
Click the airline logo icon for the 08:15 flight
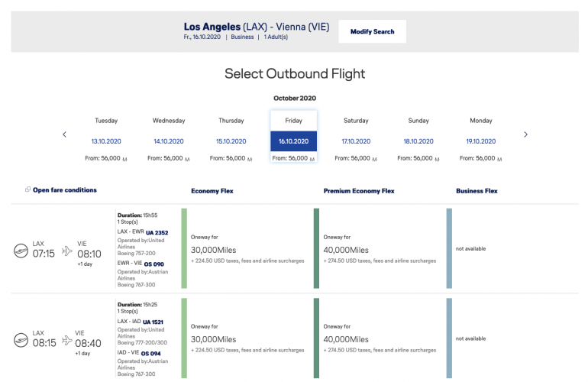[x=21, y=340]
